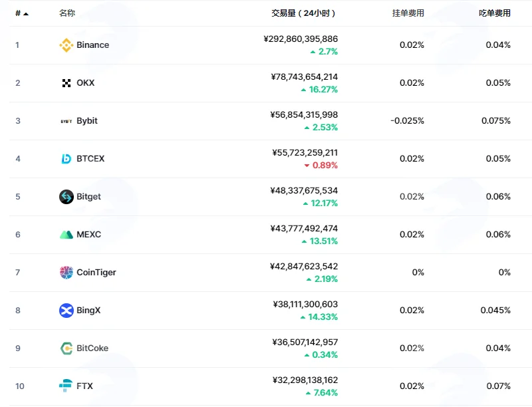Click Bybit's 2.53% volume change

(321, 128)
